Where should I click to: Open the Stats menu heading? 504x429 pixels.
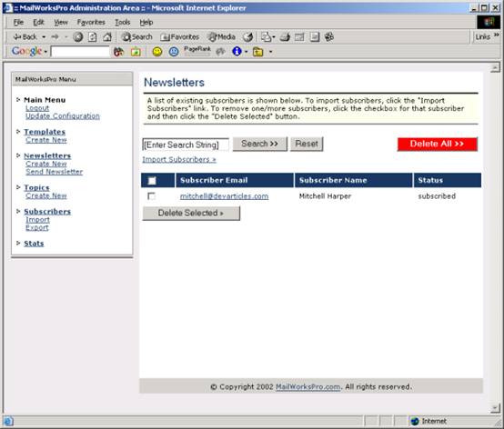click(x=34, y=244)
